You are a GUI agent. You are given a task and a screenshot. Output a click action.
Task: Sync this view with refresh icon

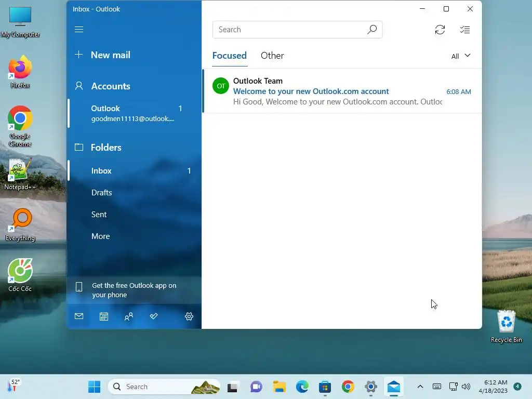pyautogui.click(x=440, y=30)
